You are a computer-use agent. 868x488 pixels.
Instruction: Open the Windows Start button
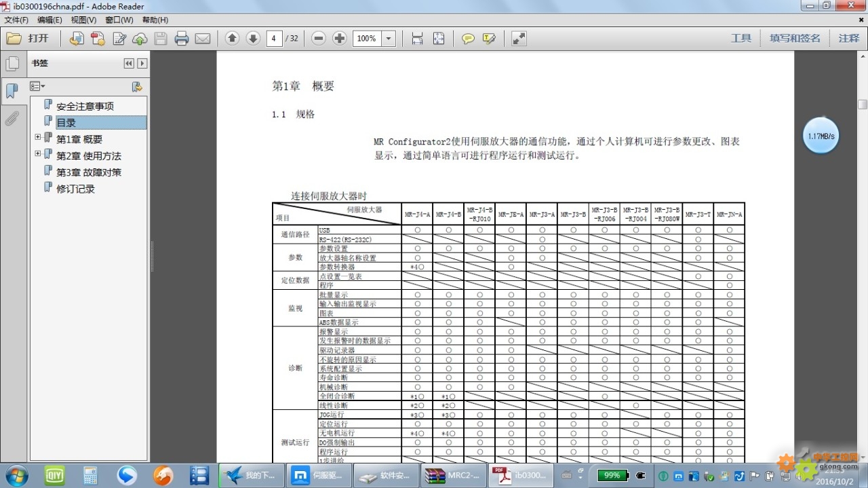[16, 475]
